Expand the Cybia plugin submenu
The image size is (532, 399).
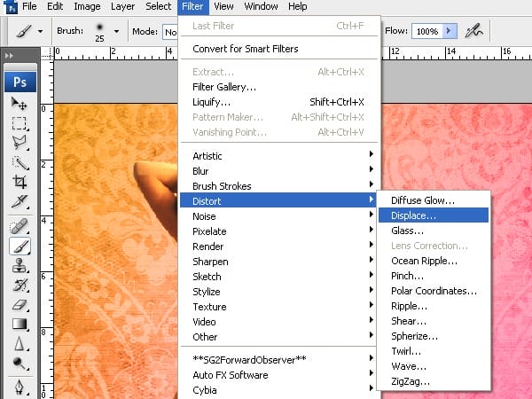click(x=279, y=390)
